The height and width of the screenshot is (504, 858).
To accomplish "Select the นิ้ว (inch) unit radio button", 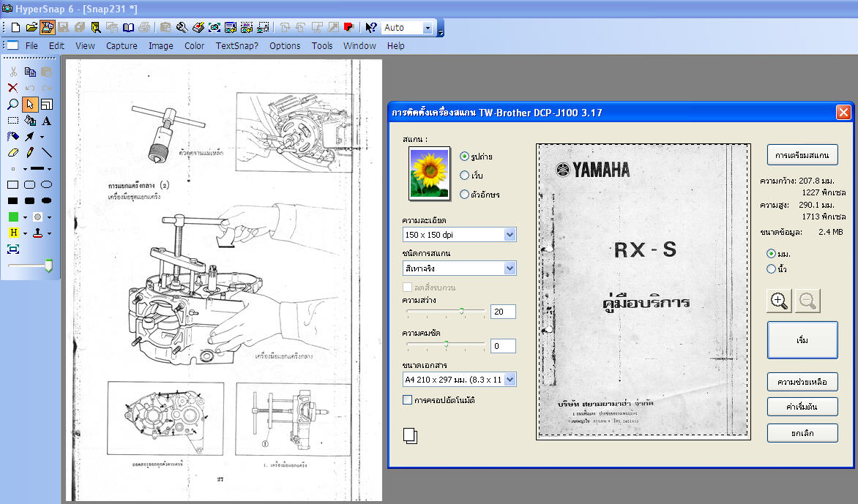I will [x=771, y=268].
